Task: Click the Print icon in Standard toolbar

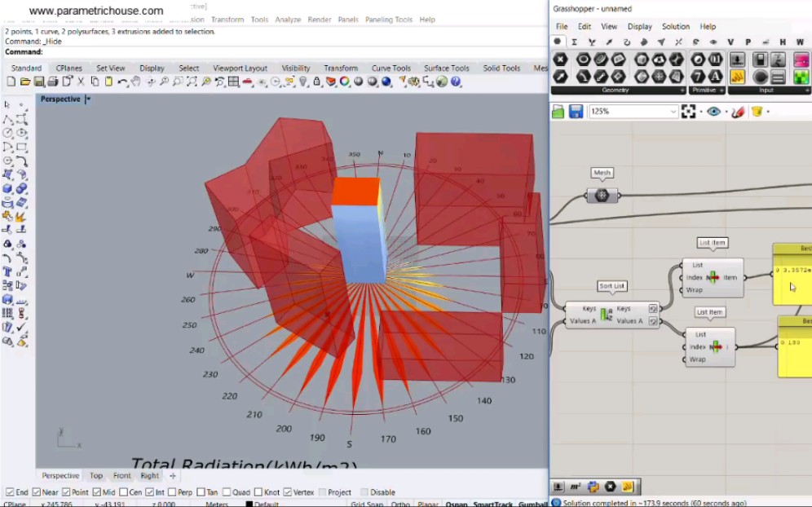Action: point(52,82)
